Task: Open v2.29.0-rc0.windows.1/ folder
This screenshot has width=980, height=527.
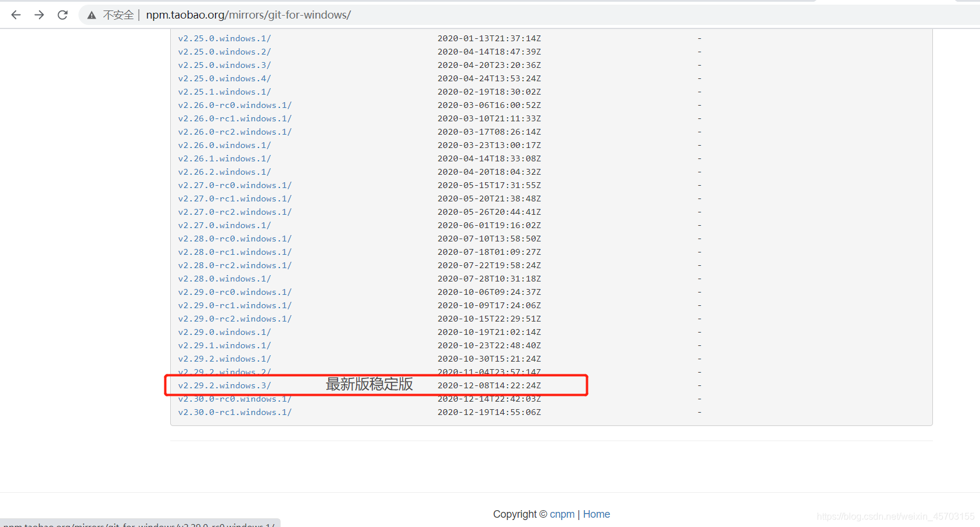Action: [235, 292]
